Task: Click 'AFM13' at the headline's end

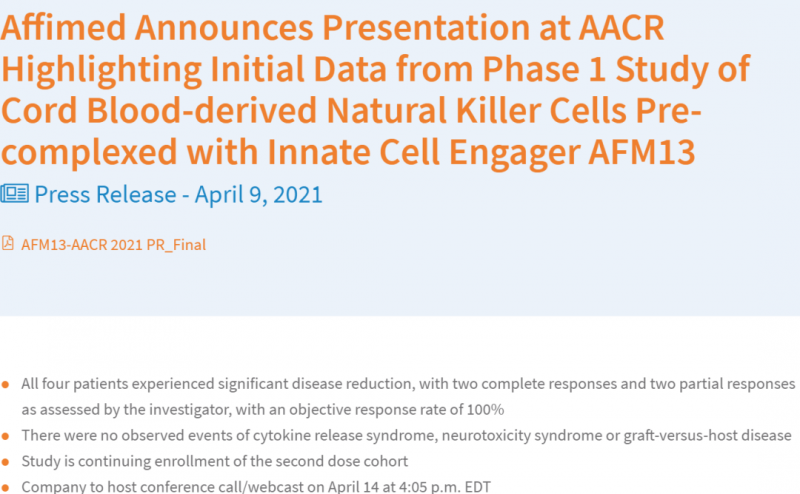Action: click(x=642, y=152)
